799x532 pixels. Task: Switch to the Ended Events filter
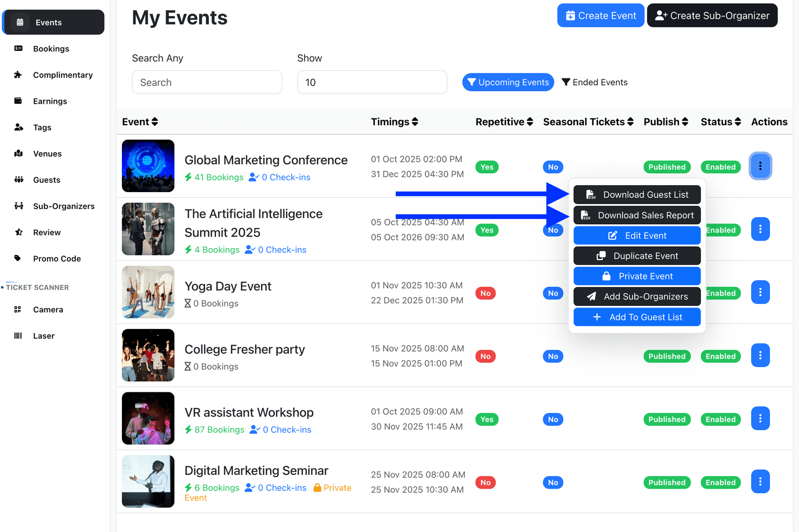[594, 82]
